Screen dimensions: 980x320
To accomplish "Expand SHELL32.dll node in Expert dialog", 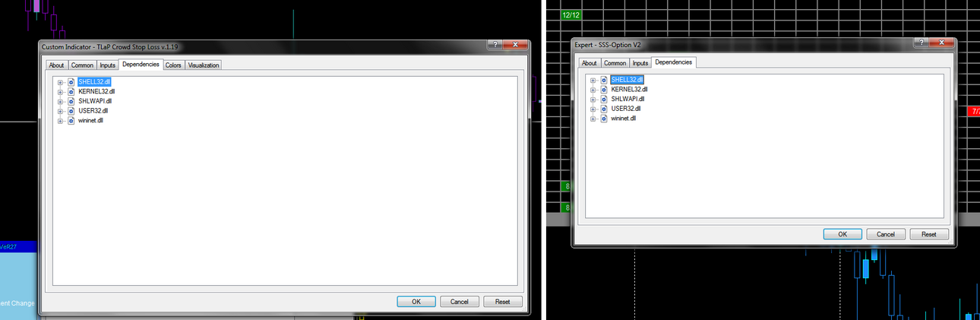I will (x=593, y=80).
